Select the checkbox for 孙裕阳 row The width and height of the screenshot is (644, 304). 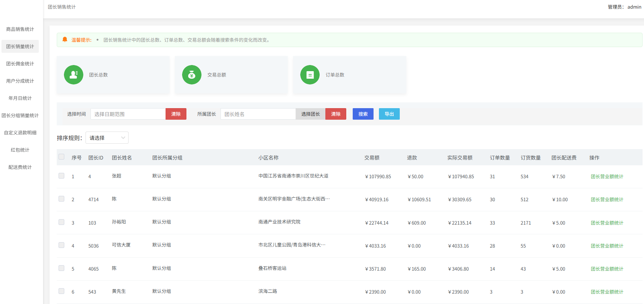(61, 222)
